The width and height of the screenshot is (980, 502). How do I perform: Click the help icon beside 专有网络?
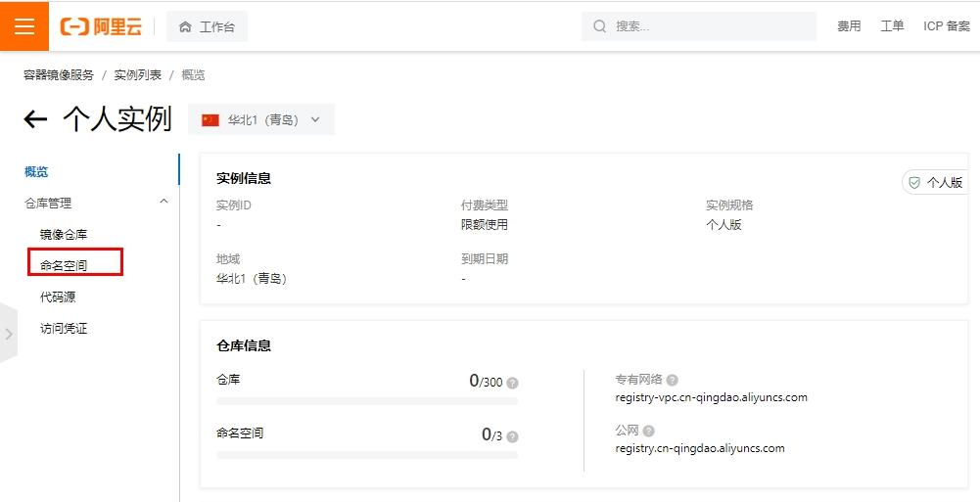pyautogui.click(x=672, y=380)
